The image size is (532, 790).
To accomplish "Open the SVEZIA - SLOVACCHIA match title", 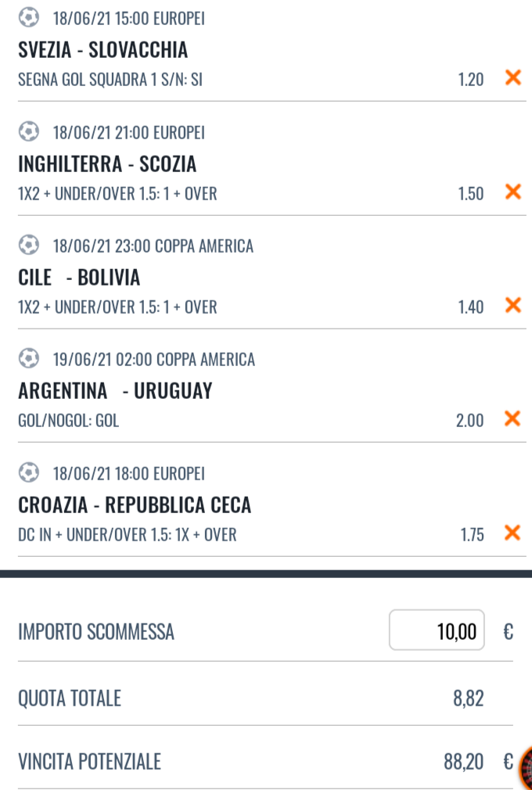I will [x=103, y=50].
